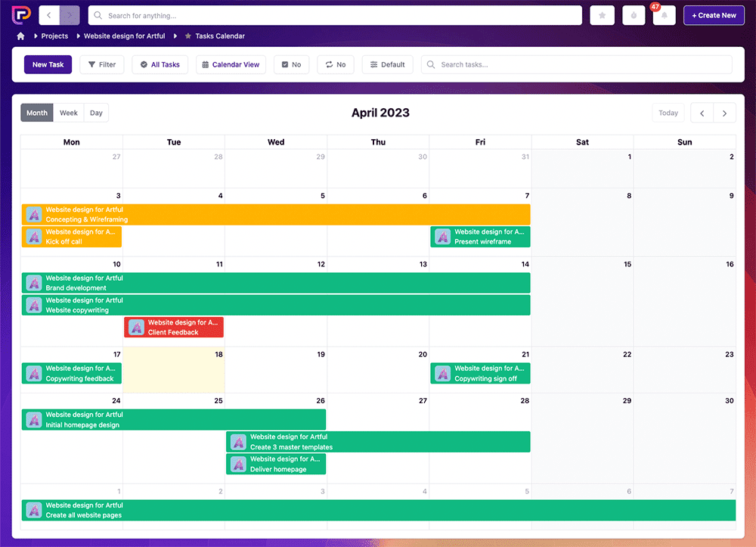Image resolution: width=756 pixels, height=547 pixels.
Task: Open the Deliver homepage task
Action: pyautogui.click(x=276, y=464)
